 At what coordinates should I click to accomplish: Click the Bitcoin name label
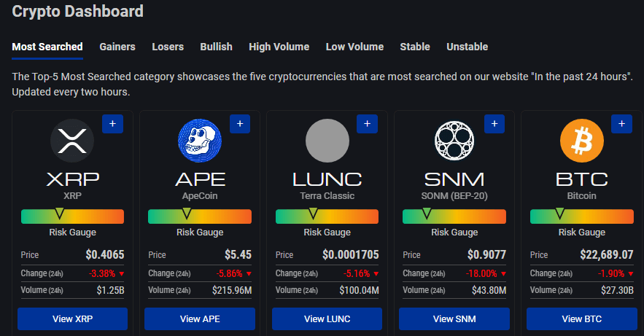pos(581,196)
